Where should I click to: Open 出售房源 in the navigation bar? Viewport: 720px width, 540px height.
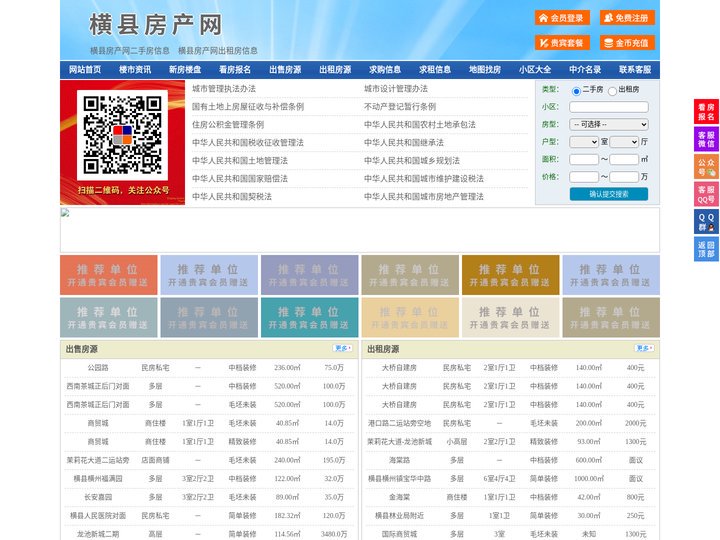[285, 70]
